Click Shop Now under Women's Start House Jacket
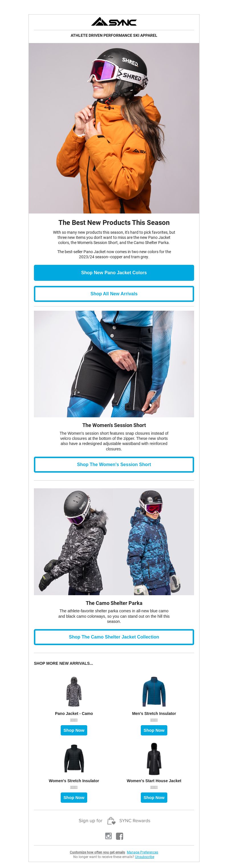Image resolution: width=228 pixels, height=868 pixels. click(154, 798)
